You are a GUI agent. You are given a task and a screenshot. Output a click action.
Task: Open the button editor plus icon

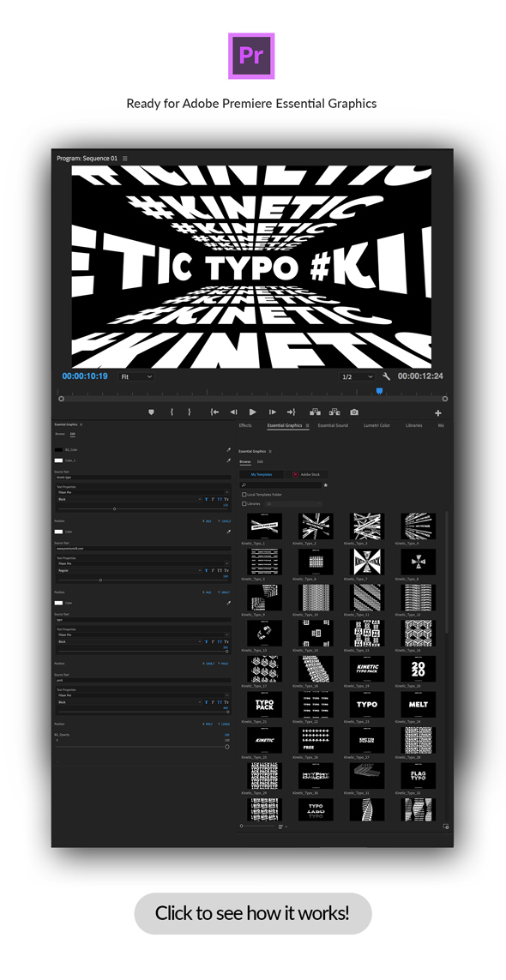438,413
